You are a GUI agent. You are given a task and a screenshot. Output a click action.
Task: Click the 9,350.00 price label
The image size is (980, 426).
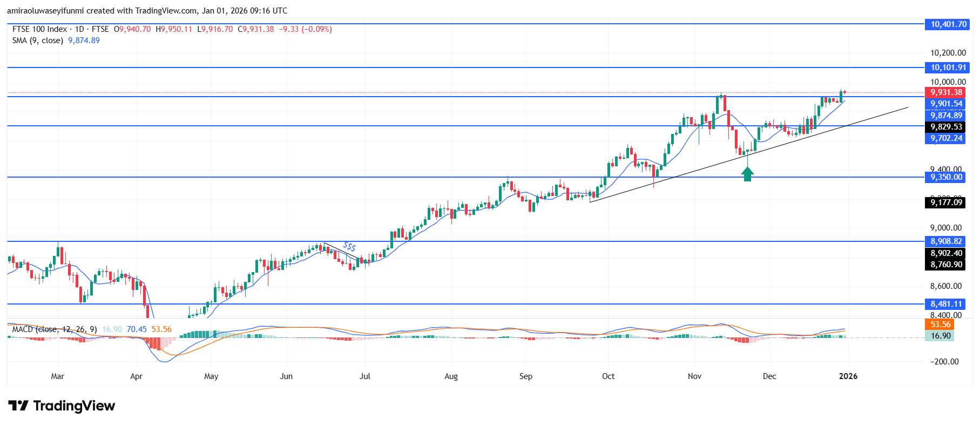pos(946,177)
